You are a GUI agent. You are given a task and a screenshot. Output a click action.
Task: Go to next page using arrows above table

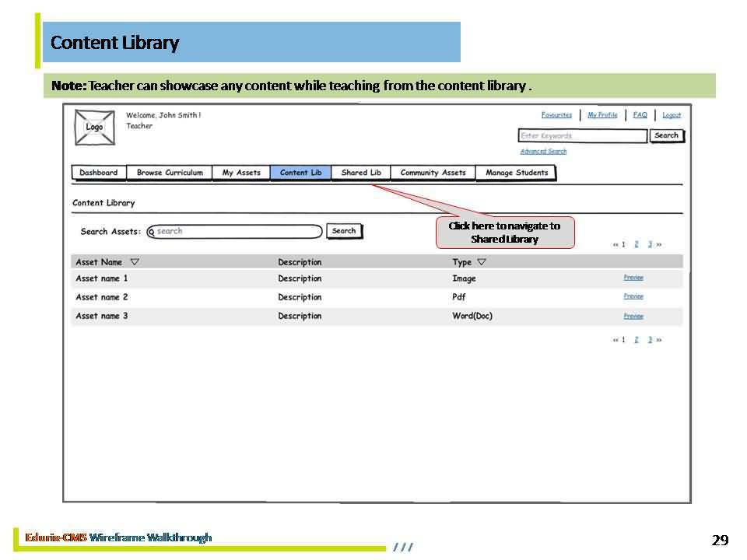(659, 245)
